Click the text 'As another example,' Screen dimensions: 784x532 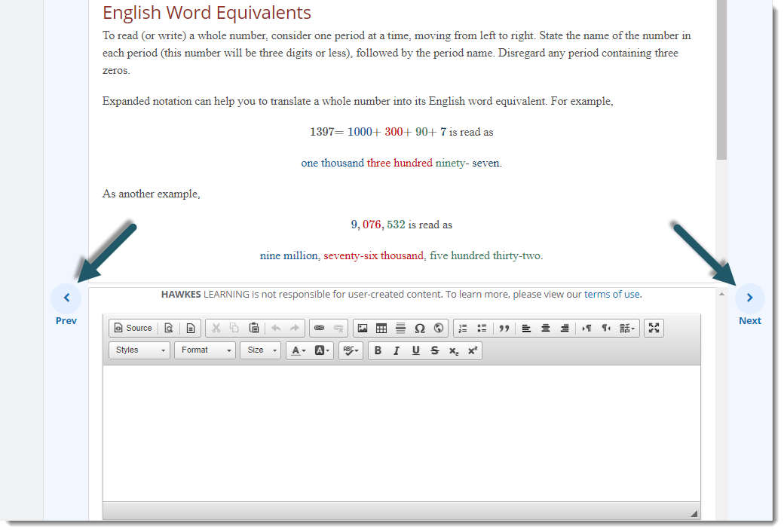[x=151, y=194]
